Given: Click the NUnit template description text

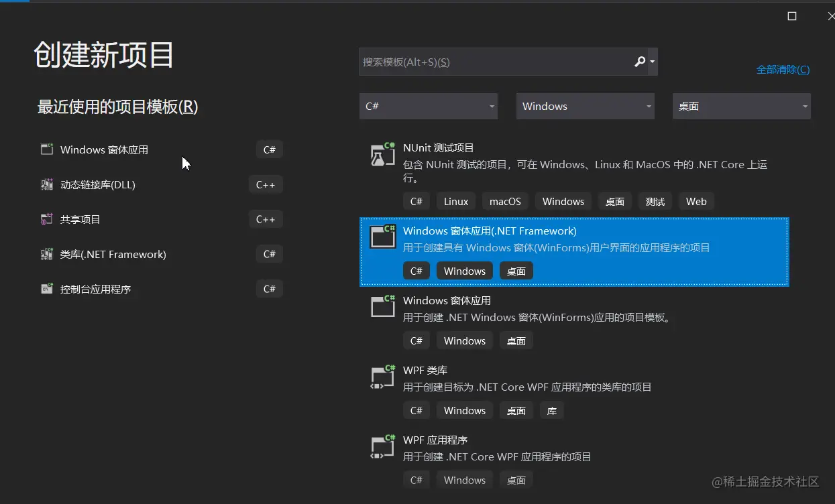Looking at the screenshot, I should 585,172.
